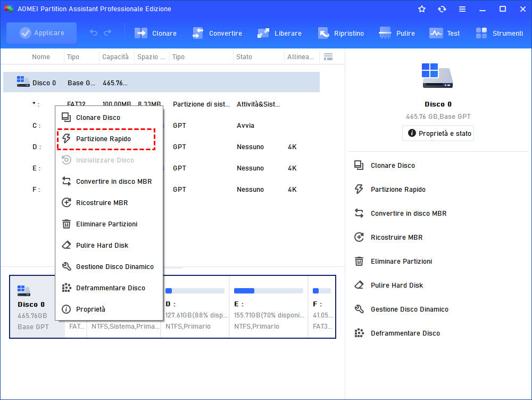Screen dimensions: 532x400
Task: Click the large Disco 0 drive icon in right panel
Action: tap(437, 76)
